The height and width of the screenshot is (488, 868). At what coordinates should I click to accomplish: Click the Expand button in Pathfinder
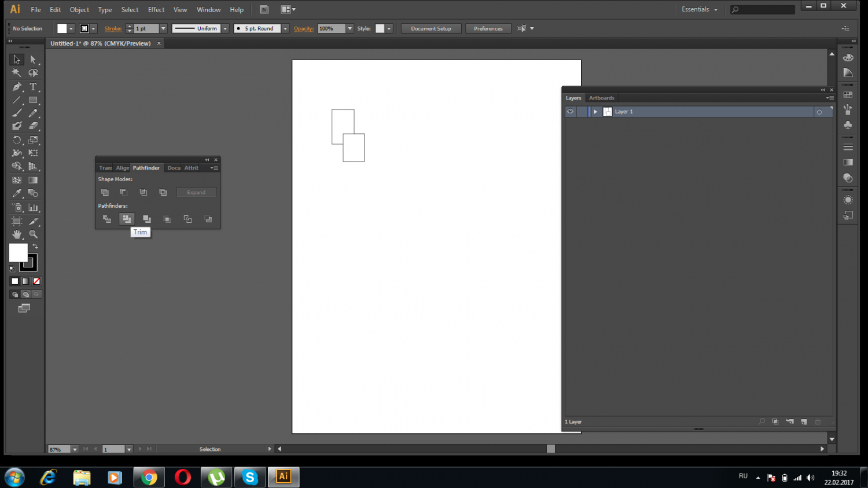click(196, 192)
